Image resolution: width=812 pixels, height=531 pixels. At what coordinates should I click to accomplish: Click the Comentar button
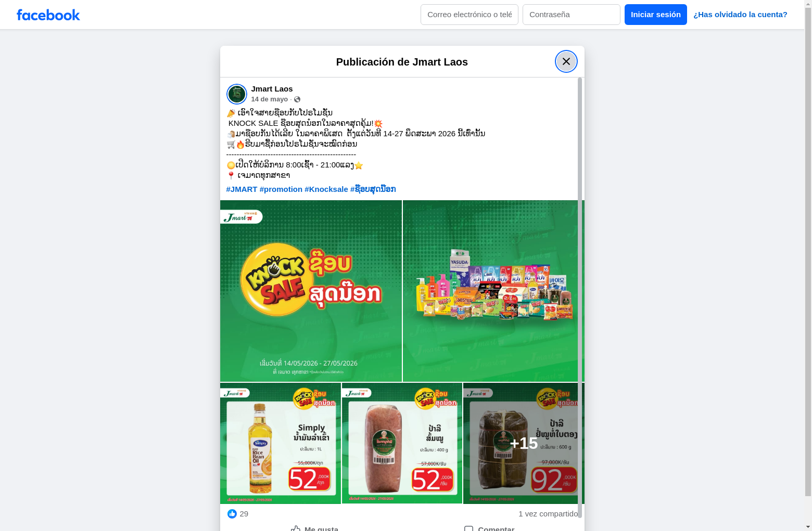click(489, 528)
